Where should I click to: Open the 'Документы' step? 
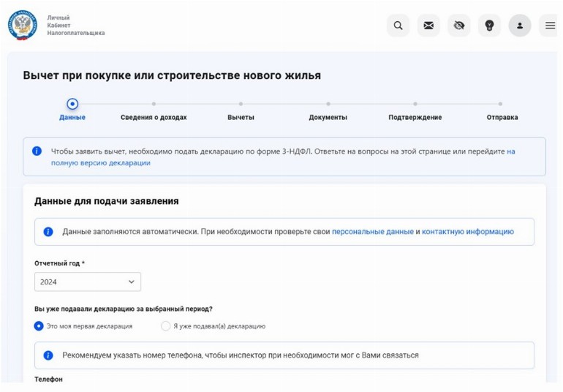pyautogui.click(x=328, y=117)
